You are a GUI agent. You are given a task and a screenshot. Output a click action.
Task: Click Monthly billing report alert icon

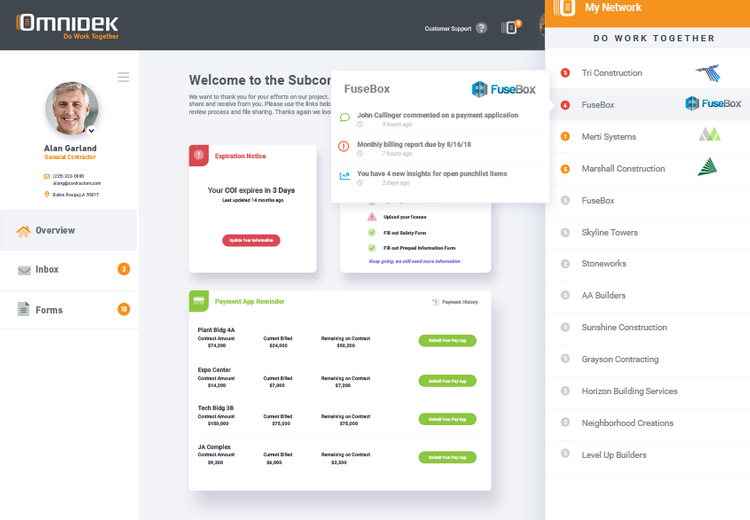tap(343, 146)
